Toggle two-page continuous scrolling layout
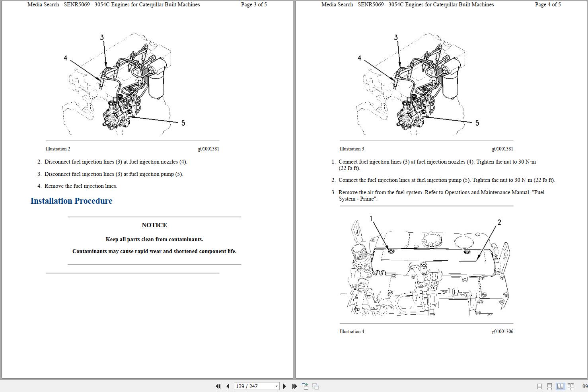The width and height of the screenshot is (588, 392). [x=570, y=386]
